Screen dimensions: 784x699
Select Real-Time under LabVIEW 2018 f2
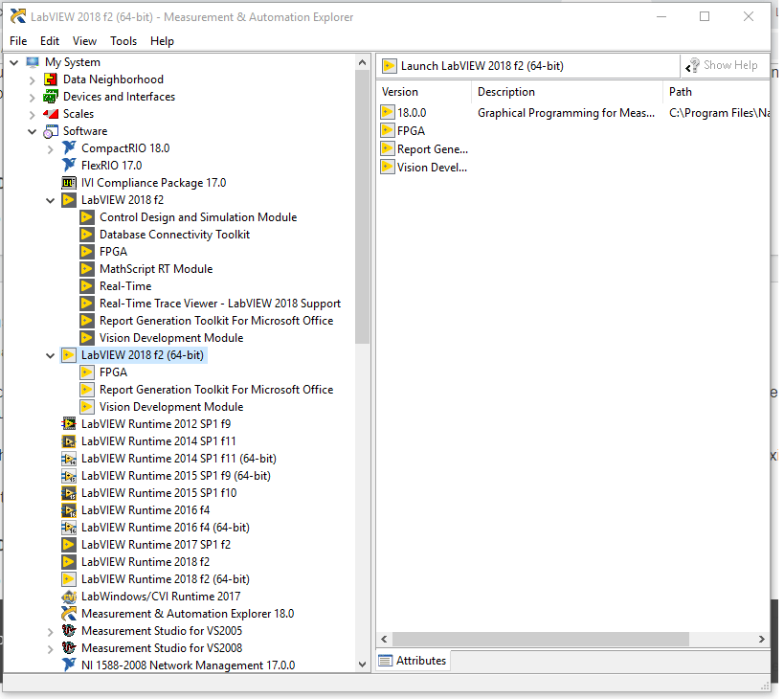click(x=125, y=286)
